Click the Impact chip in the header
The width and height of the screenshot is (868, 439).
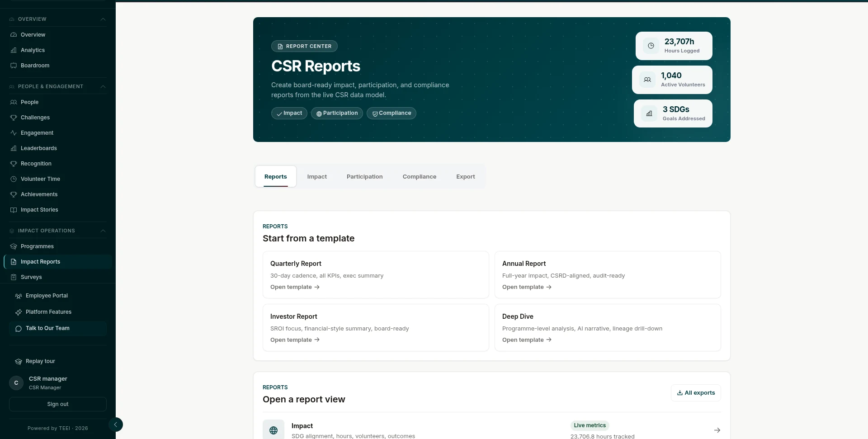[289, 113]
